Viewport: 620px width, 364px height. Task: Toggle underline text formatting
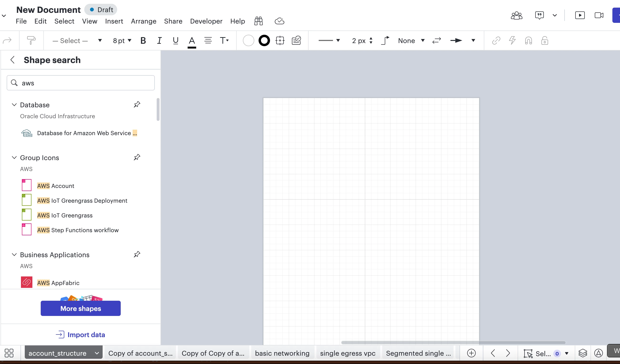click(175, 40)
